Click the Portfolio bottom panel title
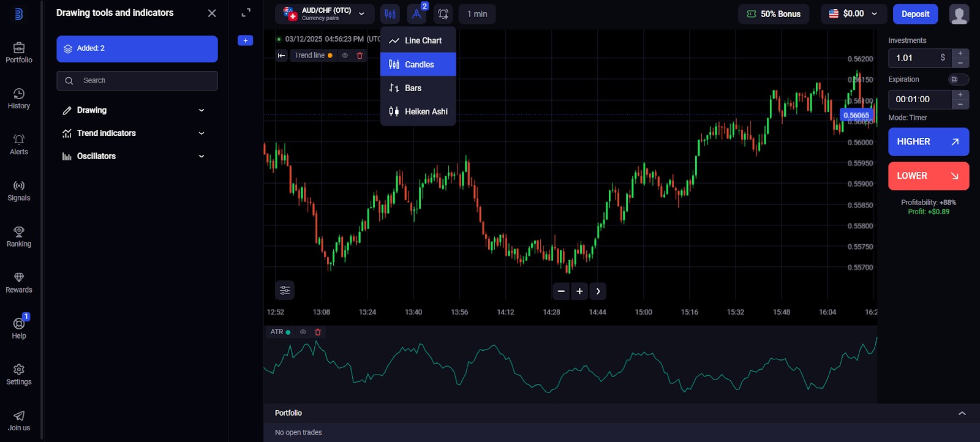Viewport: 980px width, 442px height. (288, 413)
